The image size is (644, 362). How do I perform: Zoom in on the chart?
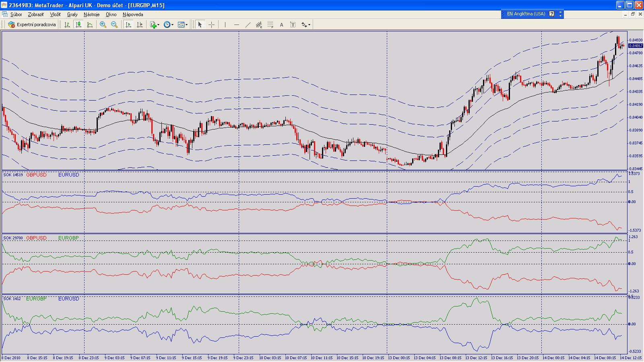click(103, 25)
